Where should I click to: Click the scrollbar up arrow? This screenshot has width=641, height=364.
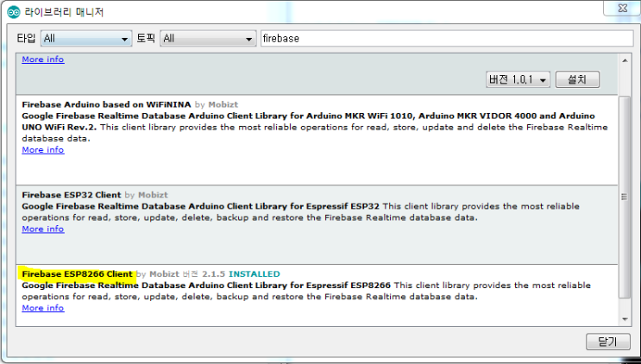(625, 60)
